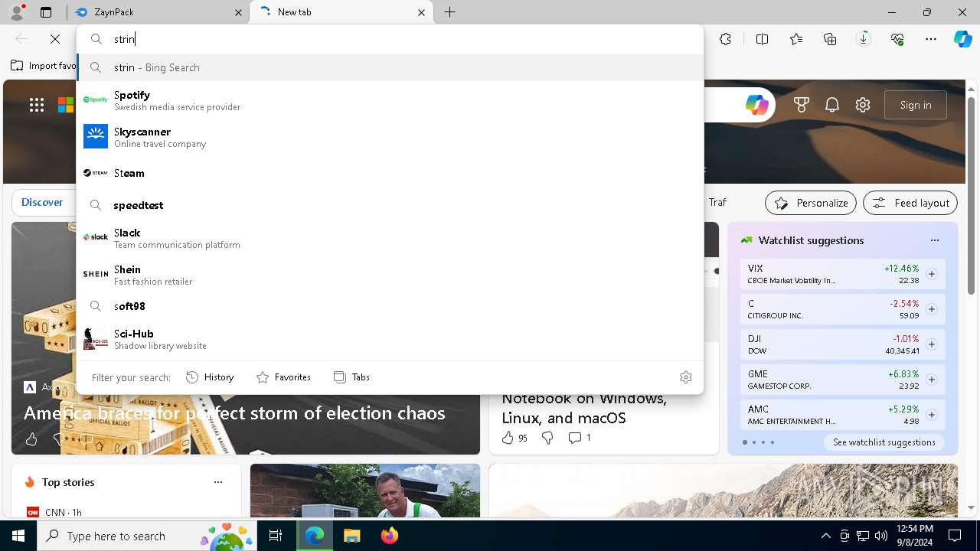Open the Feed layout options
Screen dimensions: 980x551
pyautogui.click(x=910, y=203)
